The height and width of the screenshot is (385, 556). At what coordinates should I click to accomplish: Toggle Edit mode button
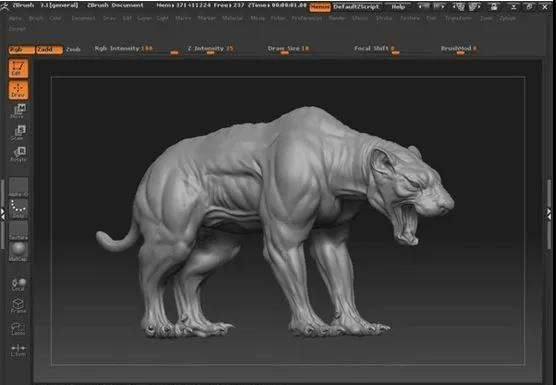pos(18,68)
